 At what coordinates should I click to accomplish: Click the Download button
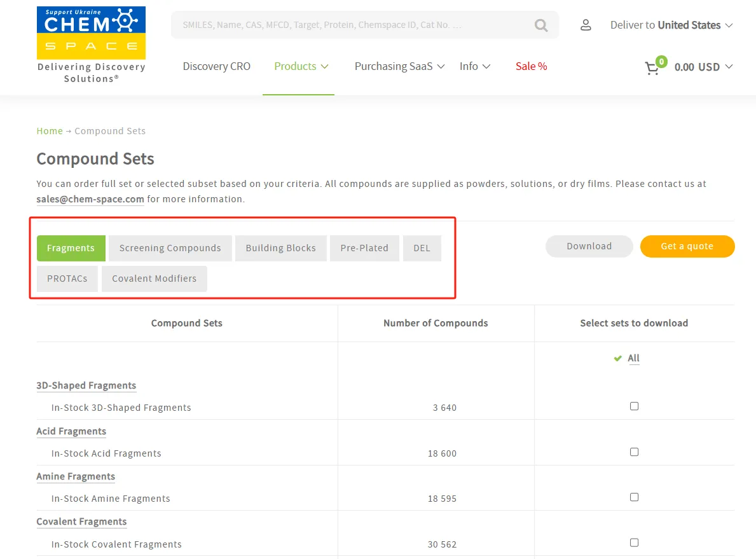click(589, 247)
